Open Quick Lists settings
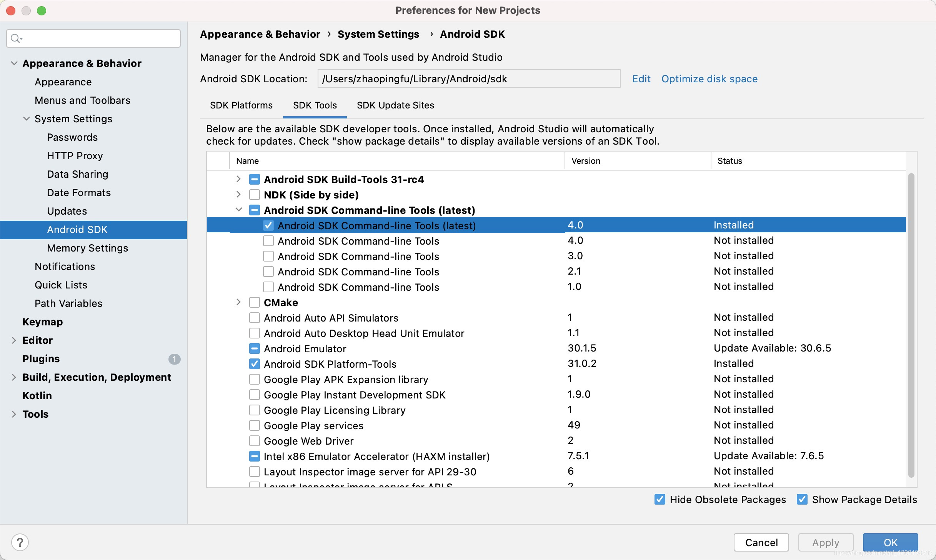This screenshot has height=560, width=936. tap(61, 285)
